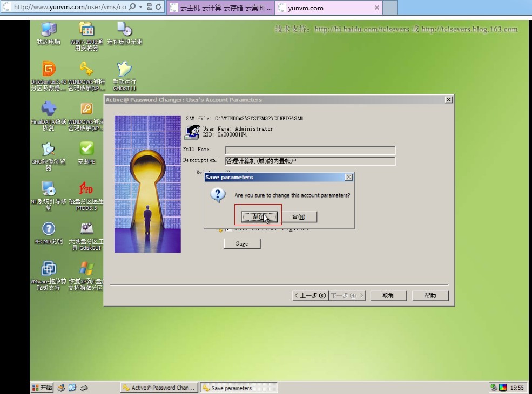Image resolution: width=532 pixels, height=394 pixels.
Task: Click the Description field
Action: (x=310, y=161)
